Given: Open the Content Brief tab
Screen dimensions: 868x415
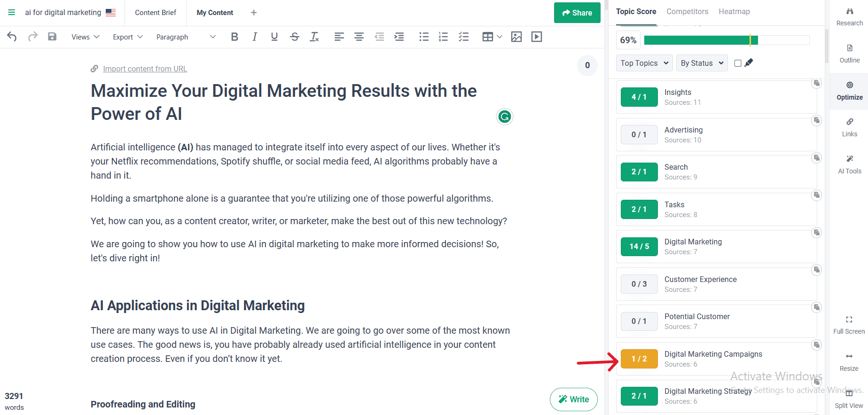Looking at the screenshot, I should click(156, 13).
